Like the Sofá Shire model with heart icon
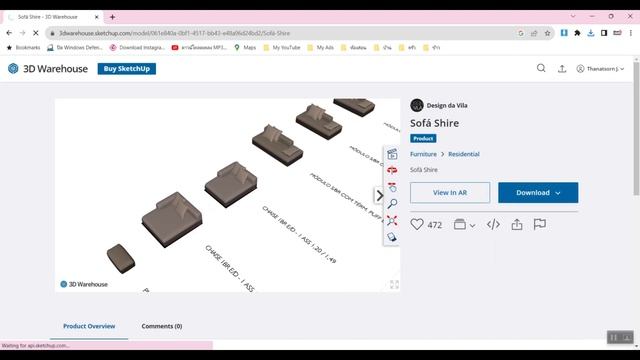640x360 pixels. pyautogui.click(x=417, y=224)
